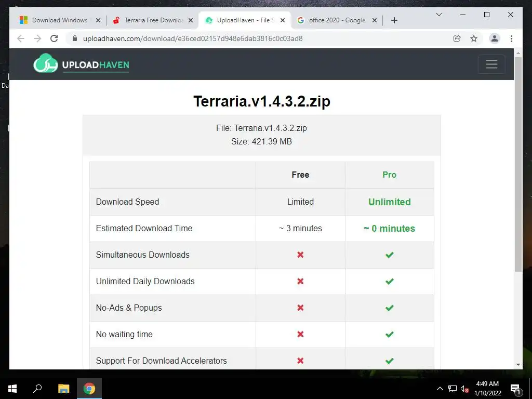The height and width of the screenshot is (399, 532).
Task: Click the ~ 0 minutes cell
Action: coord(390,229)
